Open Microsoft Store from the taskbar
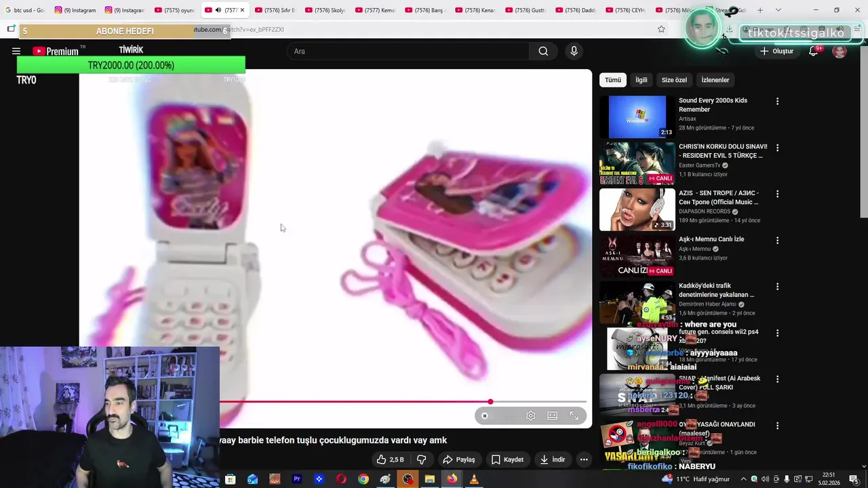This screenshot has width=868, height=488. point(230,479)
